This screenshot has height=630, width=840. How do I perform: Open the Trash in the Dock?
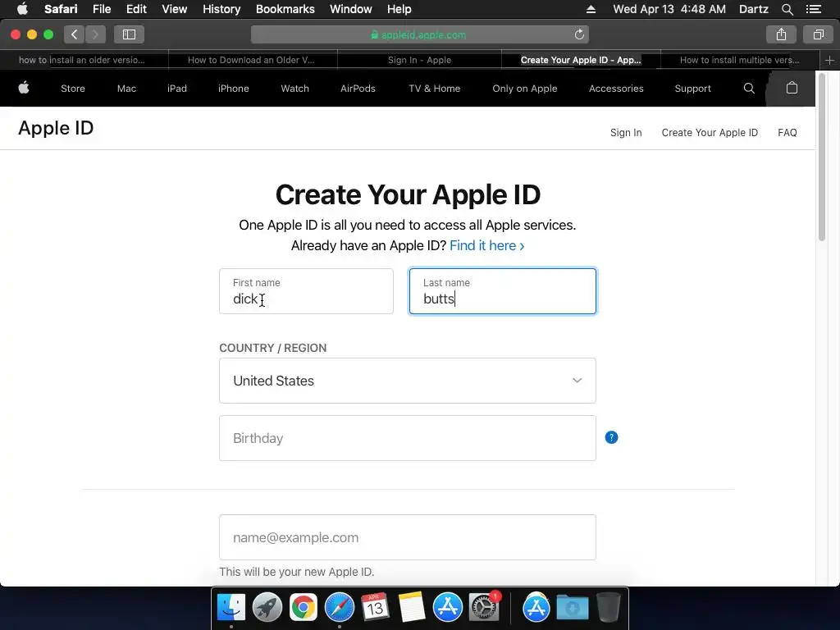pos(608,607)
